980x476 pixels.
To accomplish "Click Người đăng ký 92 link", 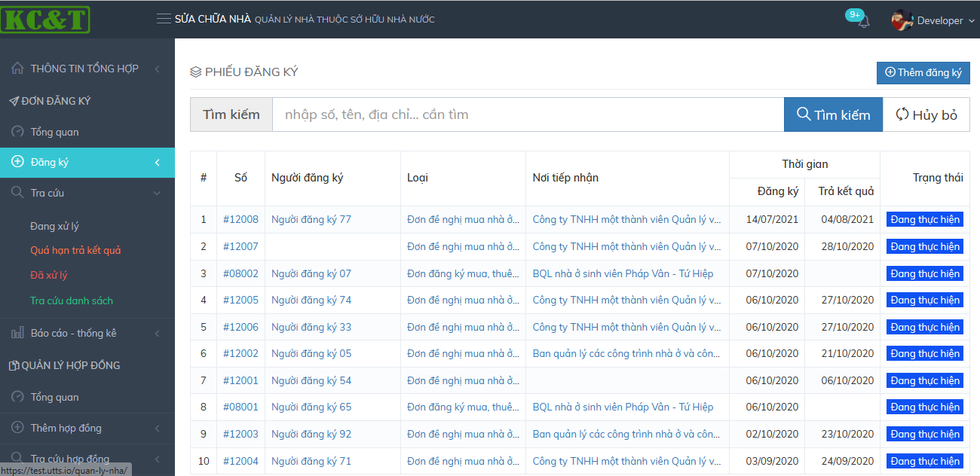I will tap(311, 434).
